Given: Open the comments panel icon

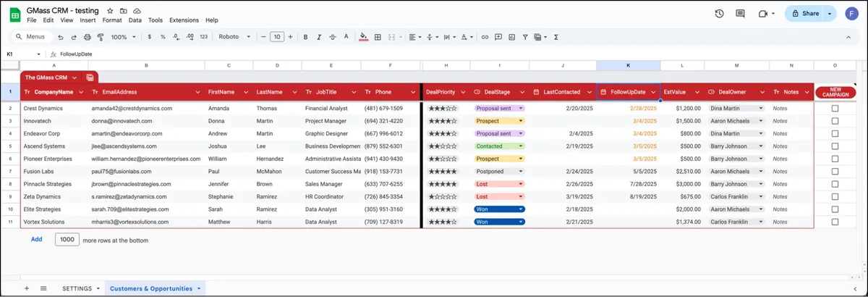Looking at the screenshot, I should click(x=740, y=14).
